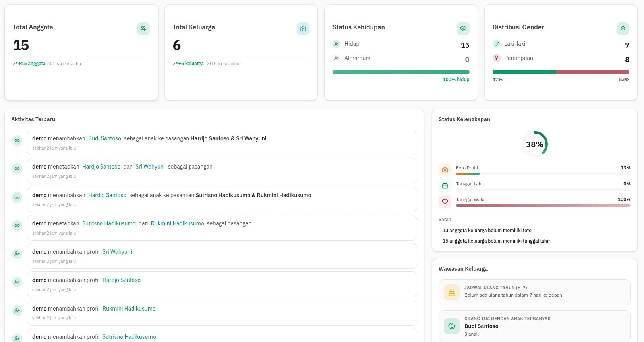
Task: Click 'Belum ada ulang tahun dalam 7 hari ke depan'
Action: (x=513, y=295)
